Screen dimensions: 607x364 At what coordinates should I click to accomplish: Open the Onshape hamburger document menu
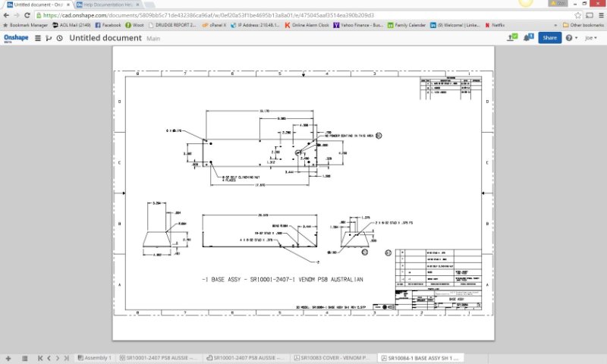click(x=39, y=37)
